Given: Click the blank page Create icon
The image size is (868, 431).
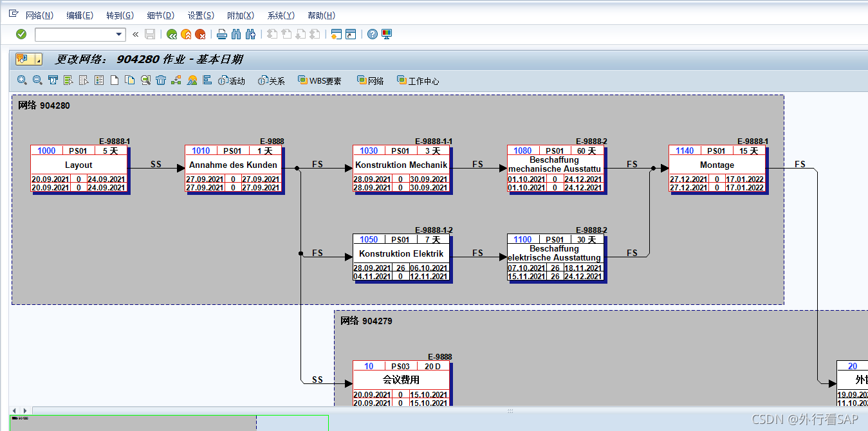Looking at the screenshot, I should pos(115,80).
